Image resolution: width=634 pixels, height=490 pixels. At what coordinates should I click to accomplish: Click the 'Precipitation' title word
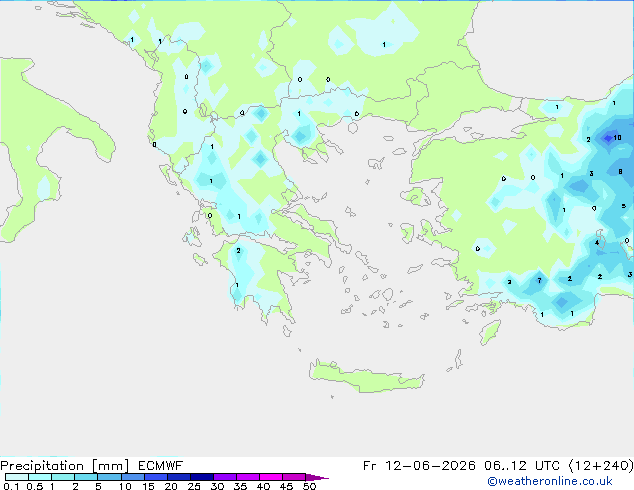tap(42, 466)
